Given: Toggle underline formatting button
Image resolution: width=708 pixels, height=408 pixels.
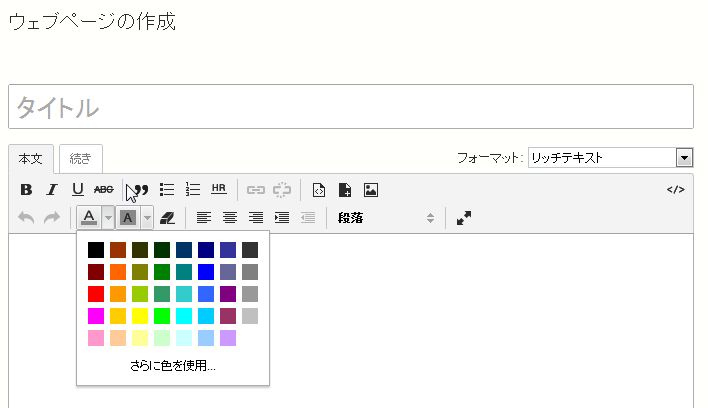Looking at the screenshot, I should [x=78, y=190].
